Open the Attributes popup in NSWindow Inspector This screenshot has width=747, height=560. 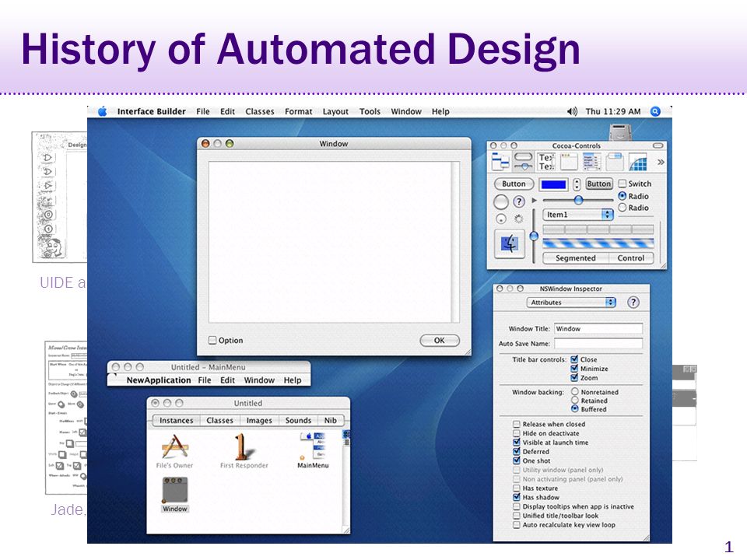pyautogui.click(x=571, y=303)
